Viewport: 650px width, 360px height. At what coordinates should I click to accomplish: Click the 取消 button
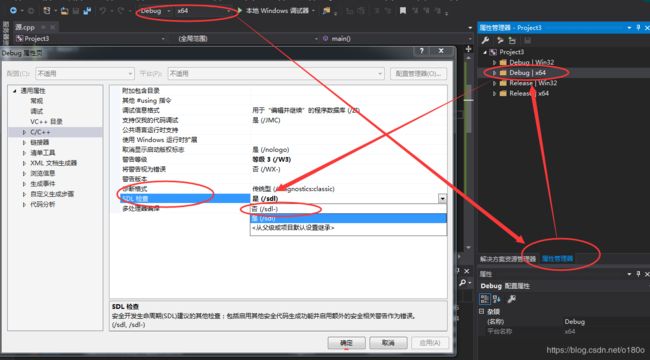point(388,343)
